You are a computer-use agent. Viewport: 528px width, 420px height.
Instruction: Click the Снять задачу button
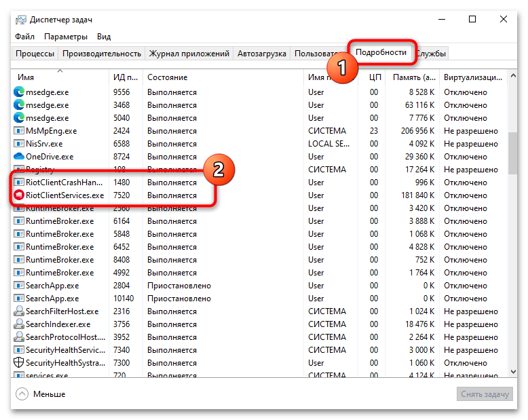pos(485,394)
